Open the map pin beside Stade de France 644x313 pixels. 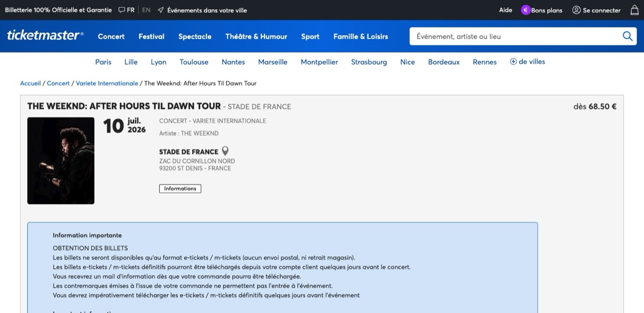pos(225,151)
